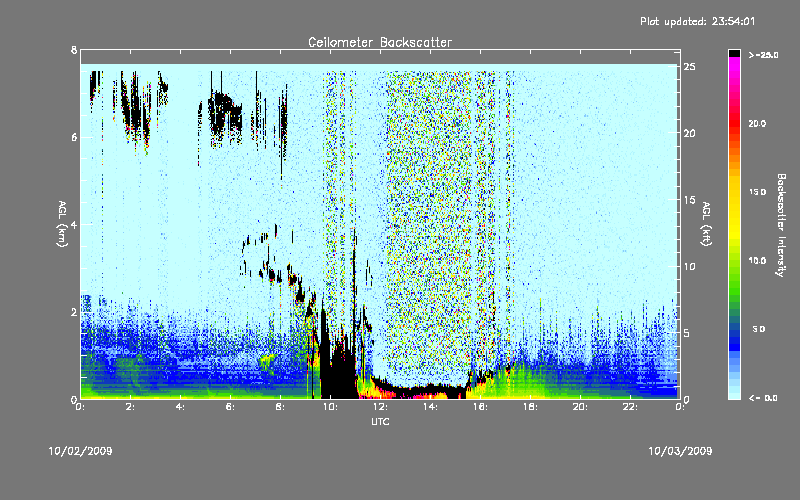Select the "14:" hour tick on UTC axis
The image size is (800, 500).
[x=431, y=407]
